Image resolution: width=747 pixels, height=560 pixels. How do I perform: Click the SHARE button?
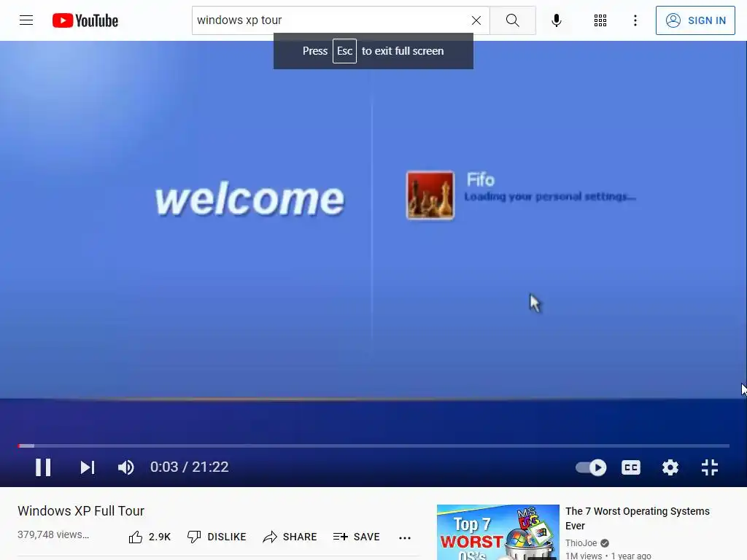290,537
